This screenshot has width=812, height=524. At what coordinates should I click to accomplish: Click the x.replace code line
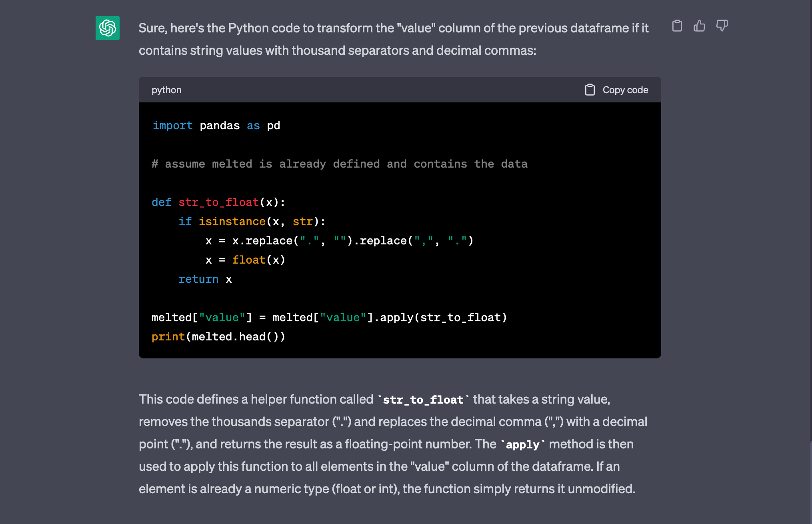(x=339, y=241)
